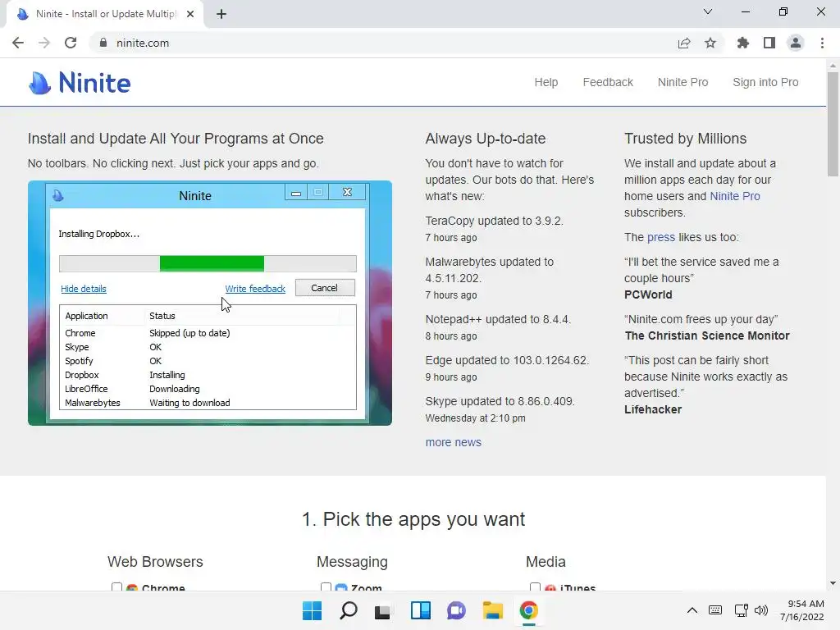Open network status tray icon
The width and height of the screenshot is (840, 630).
coord(741,610)
